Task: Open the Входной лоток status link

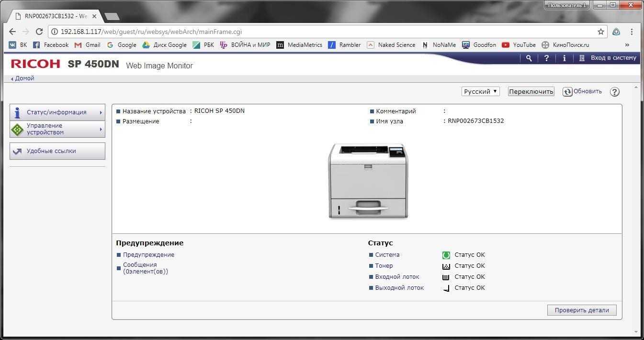Action: click(x=397, y=277)
